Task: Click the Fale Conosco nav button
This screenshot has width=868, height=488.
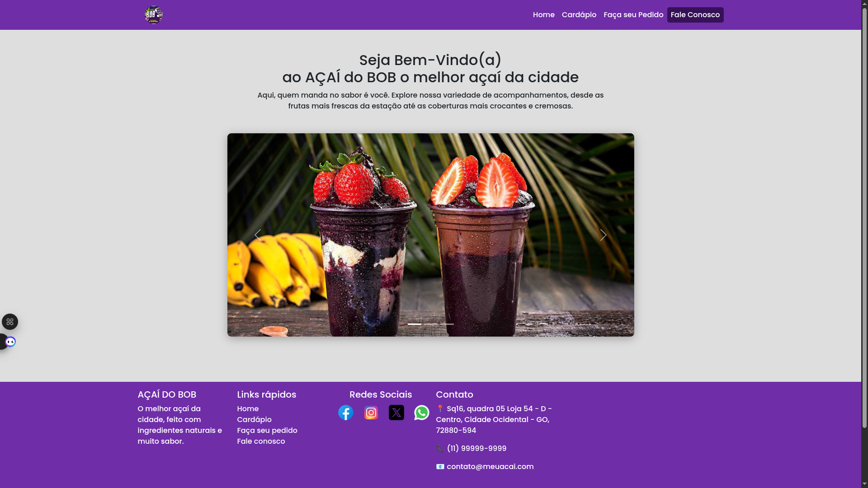Action: (695, 15)
